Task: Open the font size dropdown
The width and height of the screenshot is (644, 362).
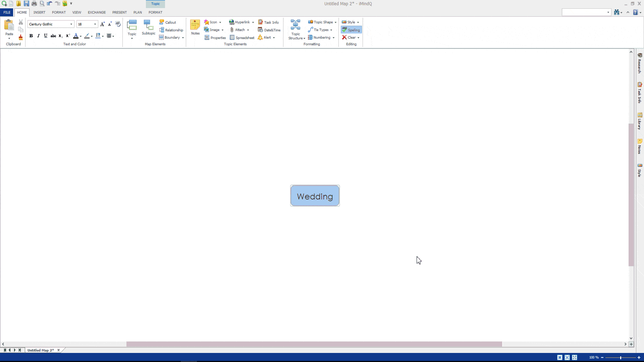Action: (x=95, y=24)
